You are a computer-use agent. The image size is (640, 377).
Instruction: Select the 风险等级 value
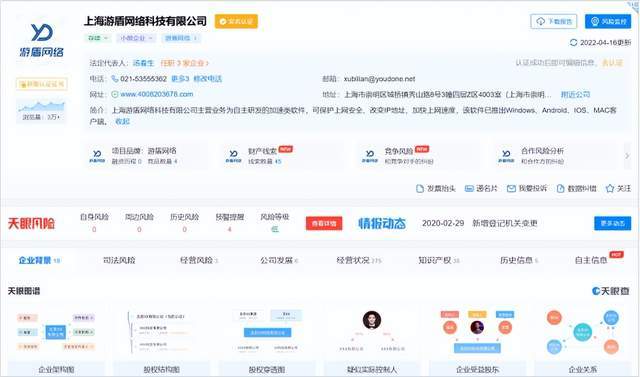pos(275,229)
